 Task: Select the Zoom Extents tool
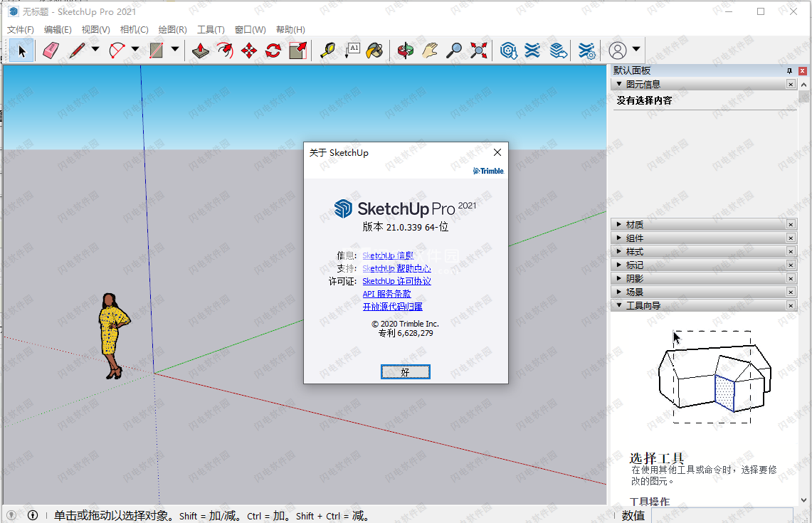(x=478, y=51)
